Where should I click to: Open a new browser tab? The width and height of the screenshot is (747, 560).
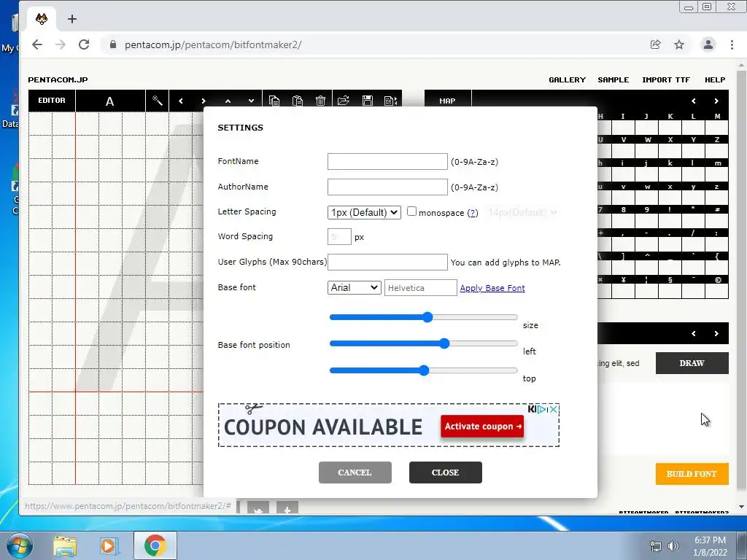point(72,19)
